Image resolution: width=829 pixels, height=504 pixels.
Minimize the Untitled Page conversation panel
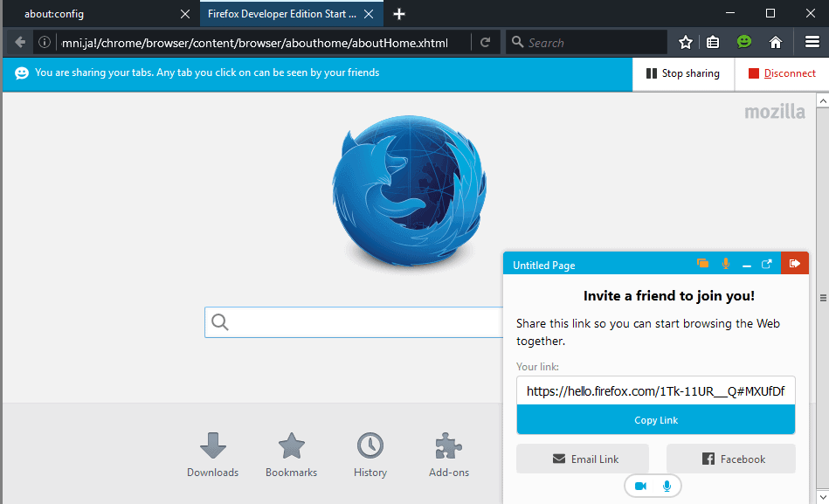(x=746, y=263)
